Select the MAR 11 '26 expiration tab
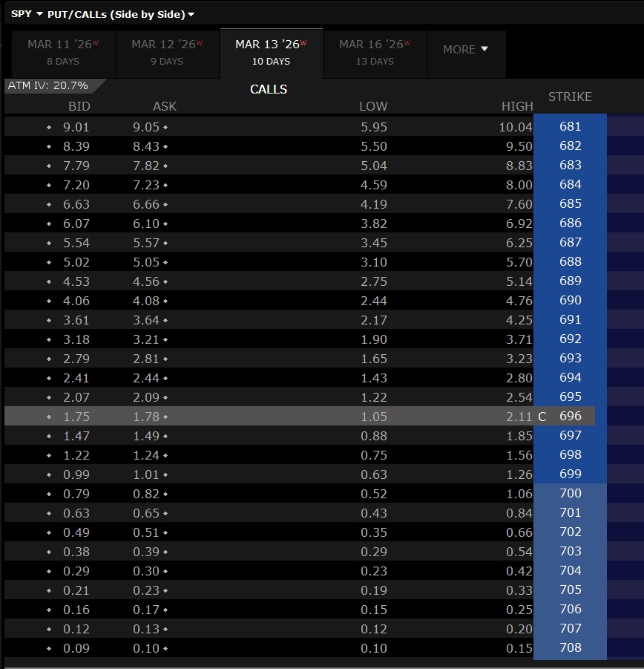The height and width of the screenshot is (669, 644). pos(63,52)
